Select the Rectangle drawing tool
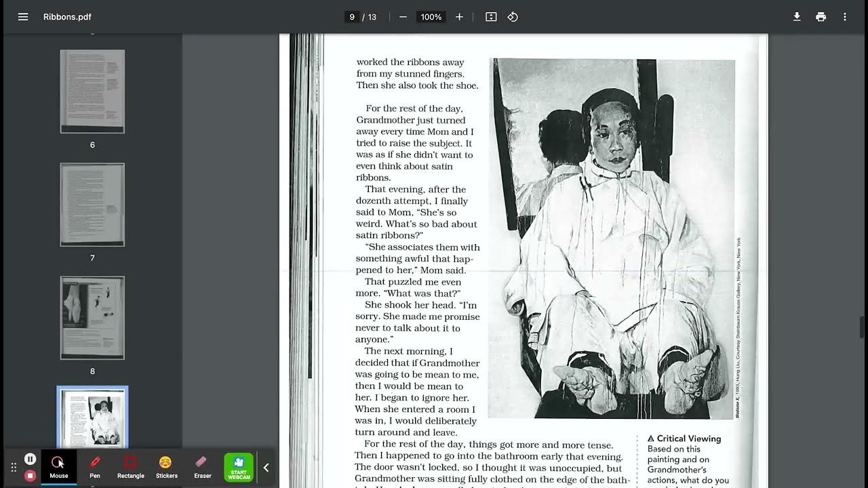Screen dimensions: 868x488 tap(130, 467)
